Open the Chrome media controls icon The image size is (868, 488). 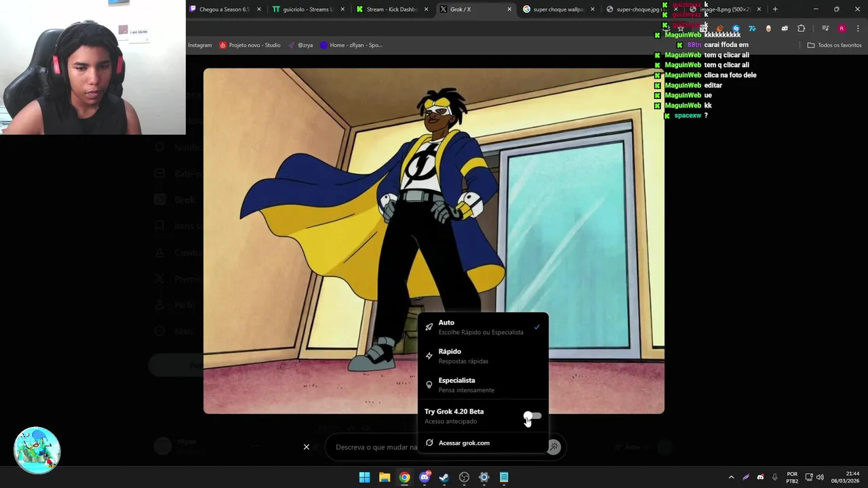click(825, 28)
